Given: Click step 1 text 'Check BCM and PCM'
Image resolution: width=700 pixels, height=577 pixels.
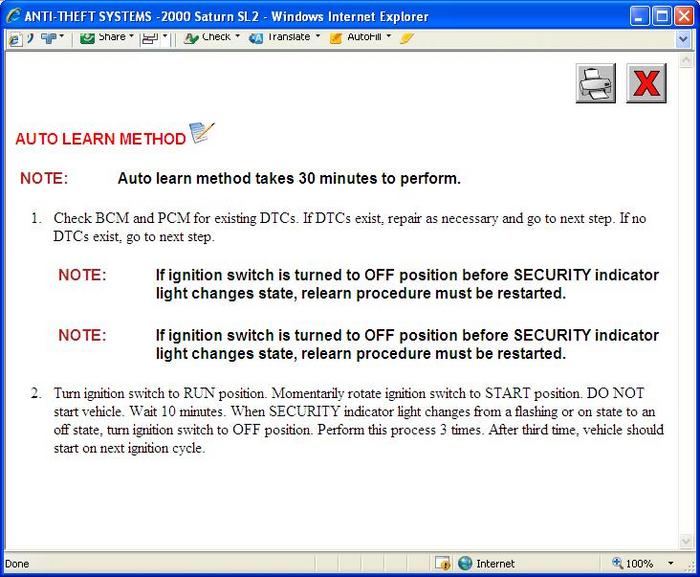Looking at the screenshot, I should click(x=122, y=218).
